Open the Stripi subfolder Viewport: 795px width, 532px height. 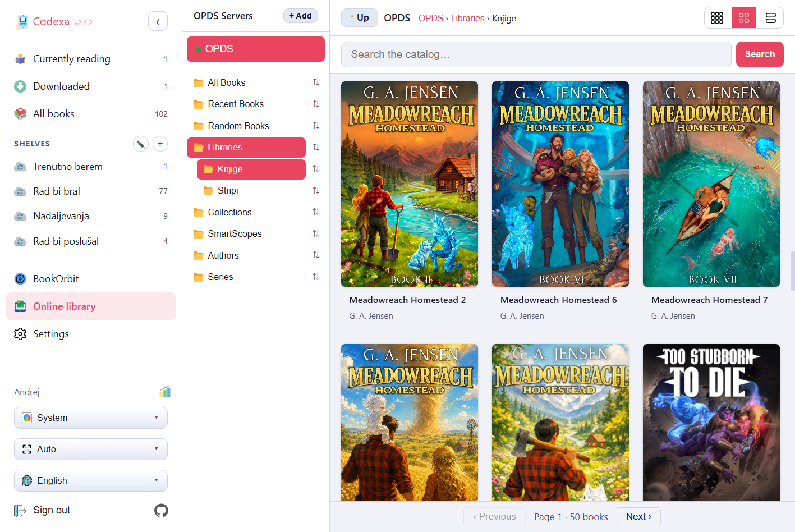pyautogui.click(x=251, y=191)
